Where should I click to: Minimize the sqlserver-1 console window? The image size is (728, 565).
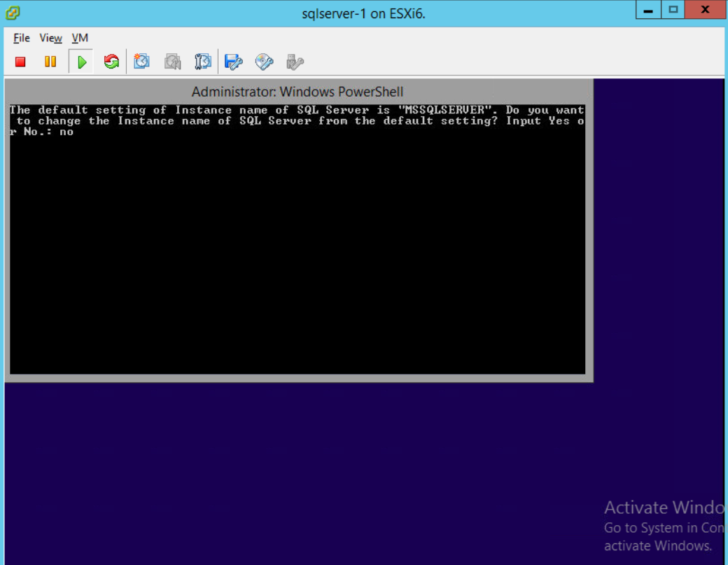(648, 10)
